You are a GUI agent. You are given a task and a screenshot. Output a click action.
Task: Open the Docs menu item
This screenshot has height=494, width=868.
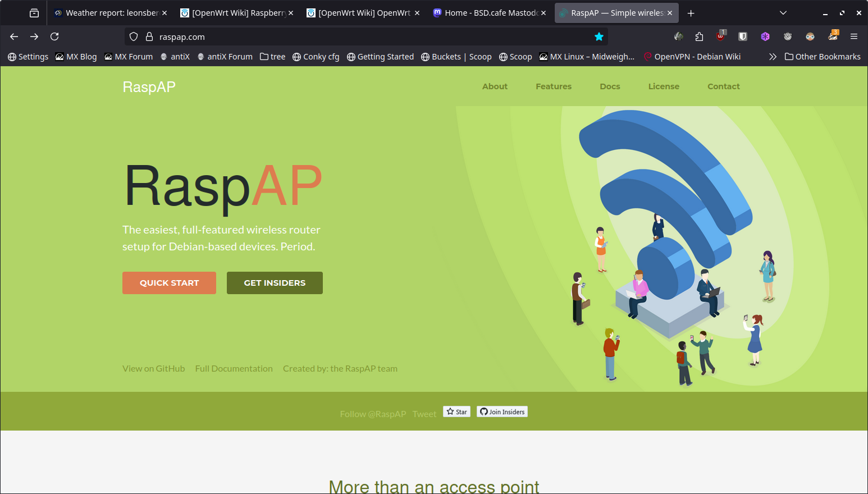click(x=610, y=86)
